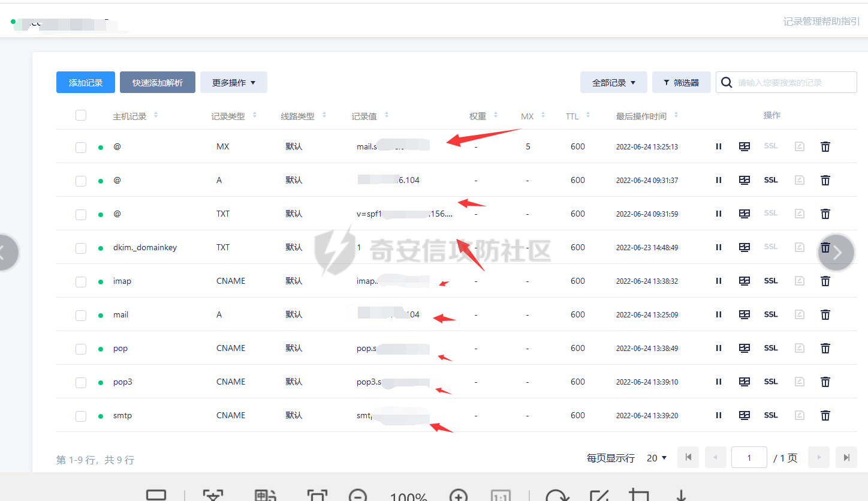Click the magnifier search icon
Viewport: 868px width, 501px height.
(x=727, y=83)
